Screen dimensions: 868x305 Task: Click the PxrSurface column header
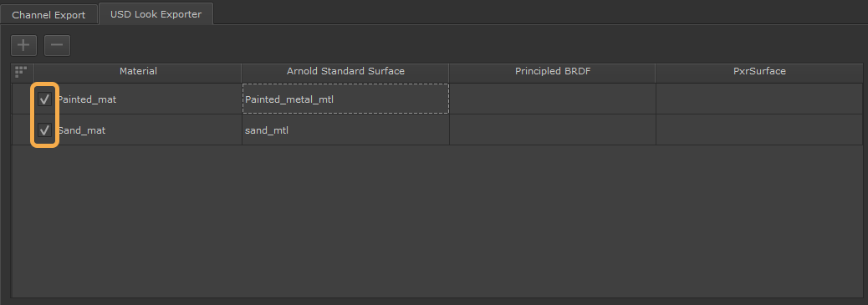(x=759, y=71)
